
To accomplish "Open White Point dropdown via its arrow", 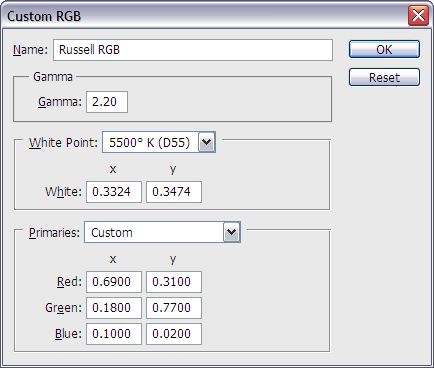I will (x=207, y=142).
